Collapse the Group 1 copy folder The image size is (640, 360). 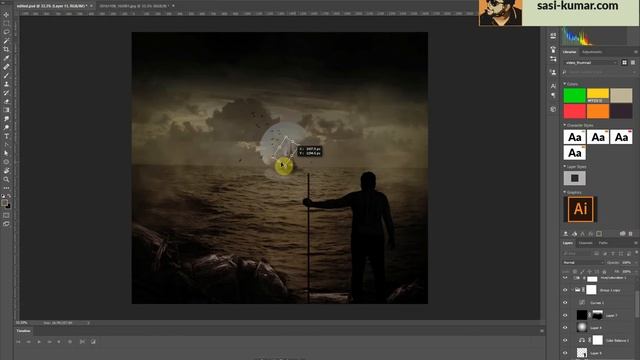coord(572,290)
